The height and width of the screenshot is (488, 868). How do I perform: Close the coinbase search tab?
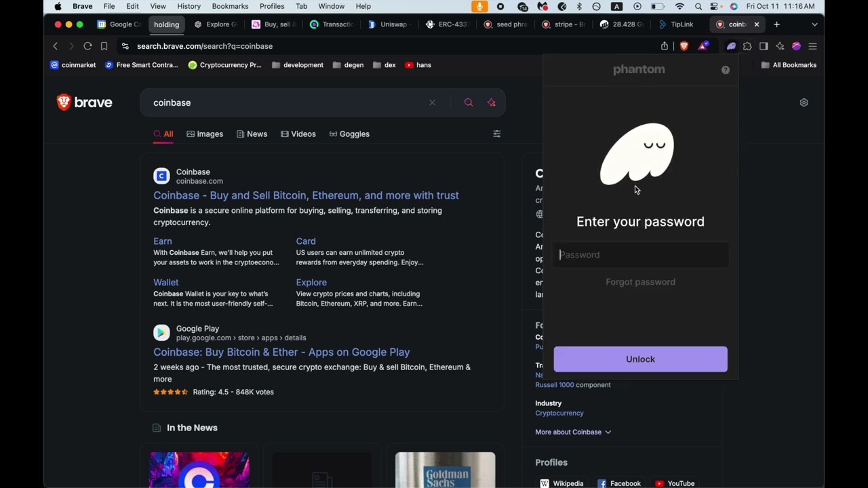click(757, 24)
